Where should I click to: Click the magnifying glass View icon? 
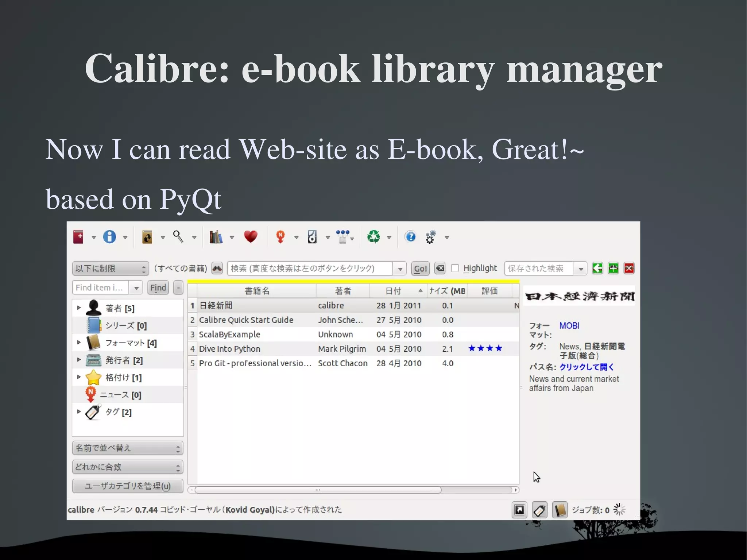(x=178, y=237)
